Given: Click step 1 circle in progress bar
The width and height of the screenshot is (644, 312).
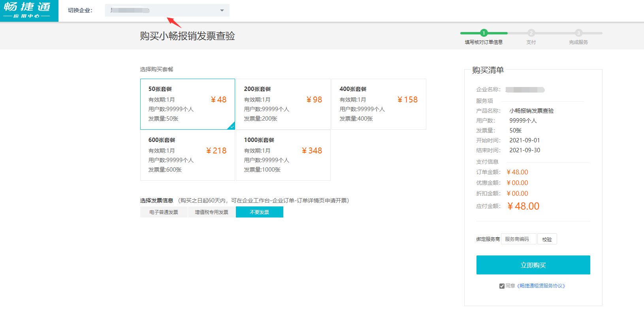Looking at the screenshot, I should 484,33.
